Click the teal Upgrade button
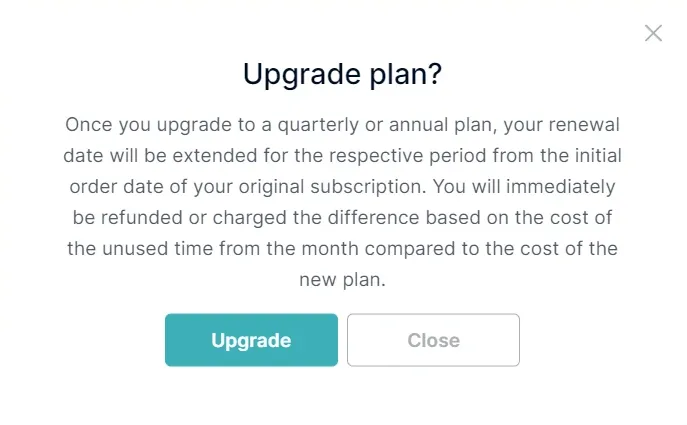The image size is (687, 425). tap(251, 340)
